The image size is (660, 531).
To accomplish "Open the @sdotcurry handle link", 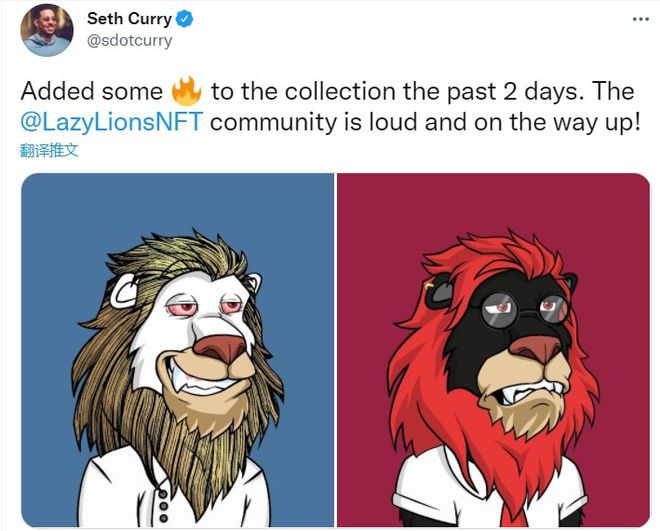I will pos(129,41).
